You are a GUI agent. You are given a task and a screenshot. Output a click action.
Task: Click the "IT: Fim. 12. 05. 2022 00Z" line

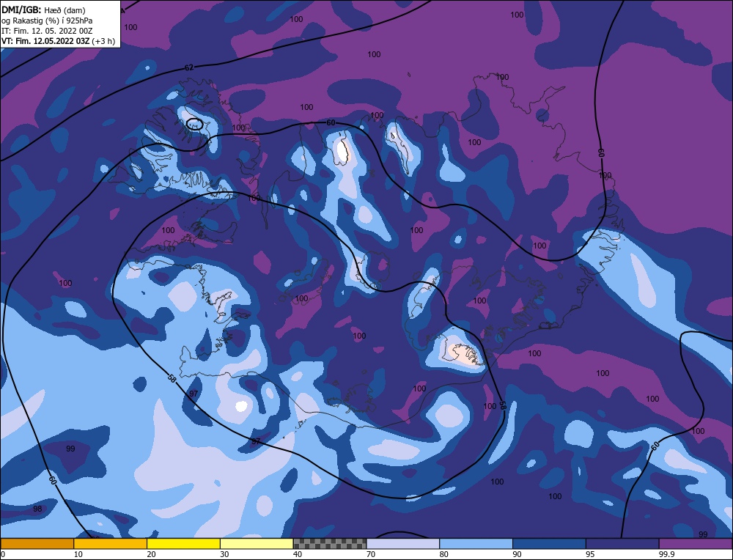pos(47,31)
